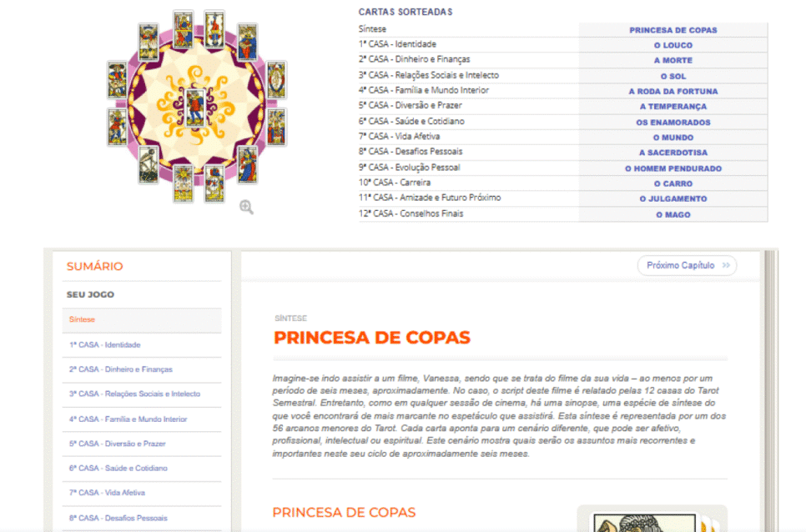Select Síntese in the summary sidebar
Screen dimensions: 806x532
point(82,320)
